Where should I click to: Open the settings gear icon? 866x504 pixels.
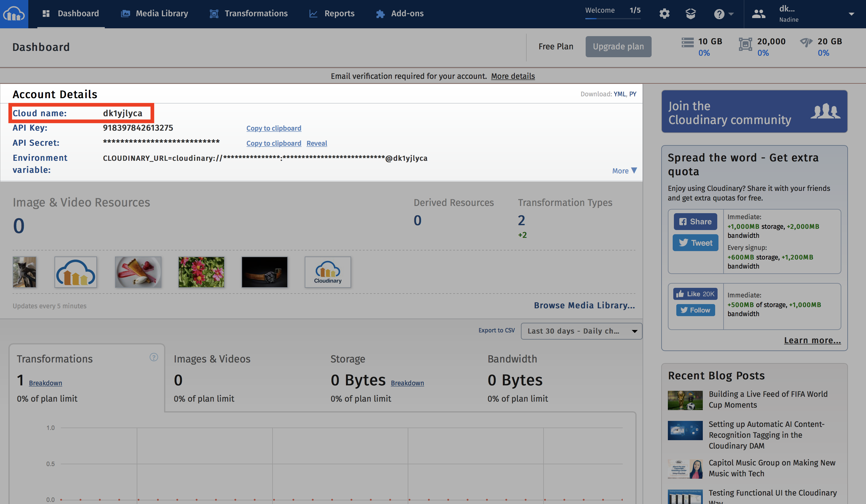(x=664, y=14)
